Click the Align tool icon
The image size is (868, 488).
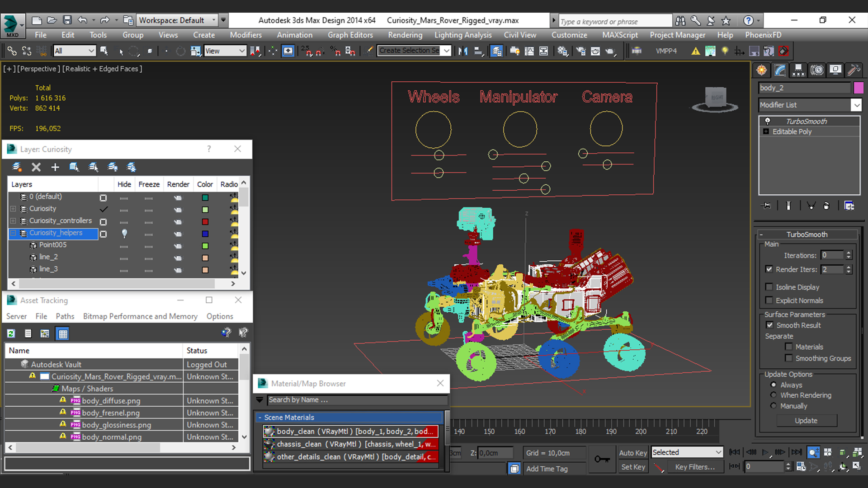[478, 51]
